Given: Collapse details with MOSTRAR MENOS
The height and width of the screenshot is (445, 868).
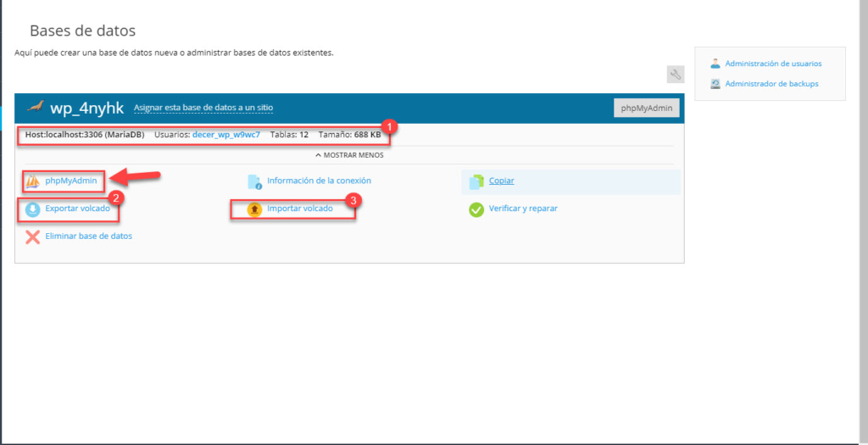Looking at the screenshot, I should coord(349,155).
